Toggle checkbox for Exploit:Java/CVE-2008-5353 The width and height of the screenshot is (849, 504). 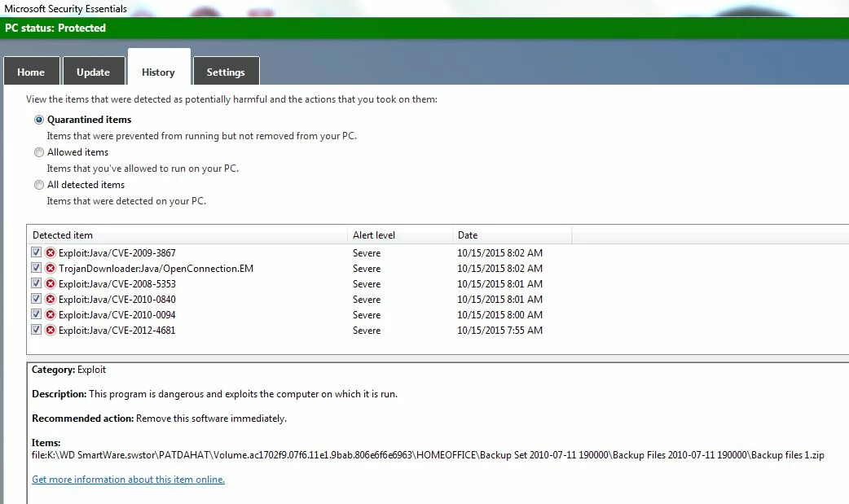coord(37,283)
